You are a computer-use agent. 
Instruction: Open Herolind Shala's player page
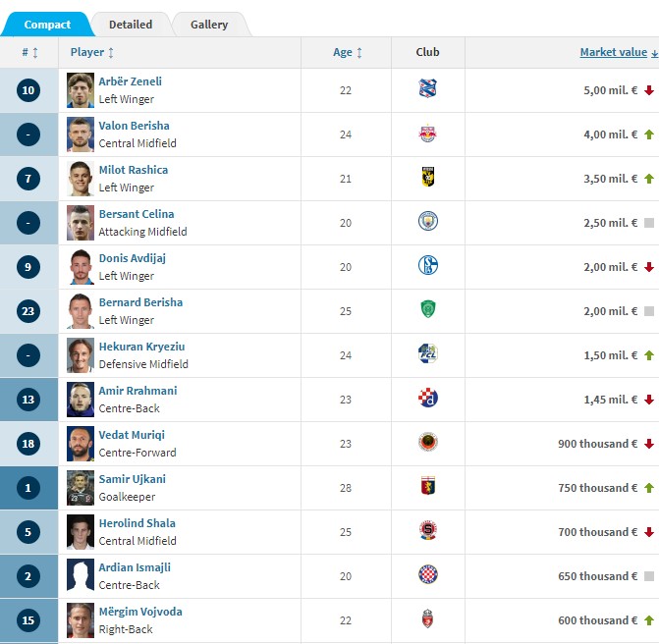tap(137, 523)
